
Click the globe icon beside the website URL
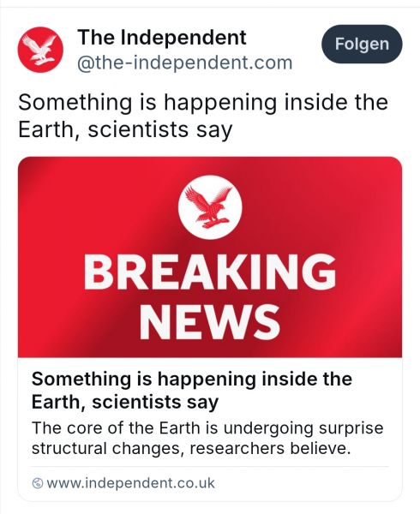(38, 483)
